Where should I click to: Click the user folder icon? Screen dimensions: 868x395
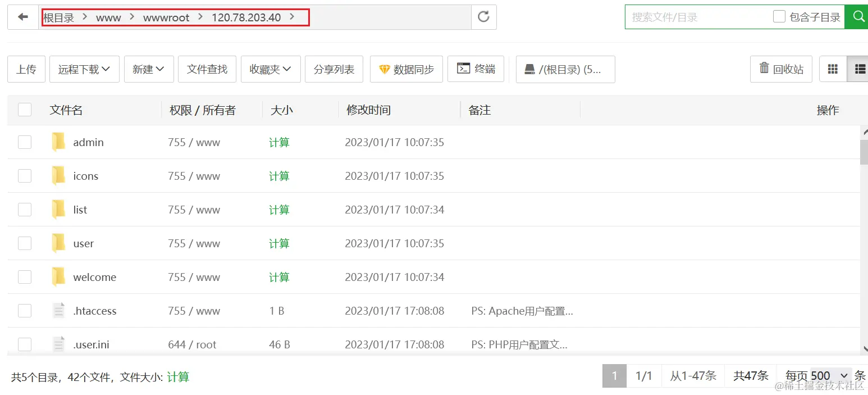point(58,243)
